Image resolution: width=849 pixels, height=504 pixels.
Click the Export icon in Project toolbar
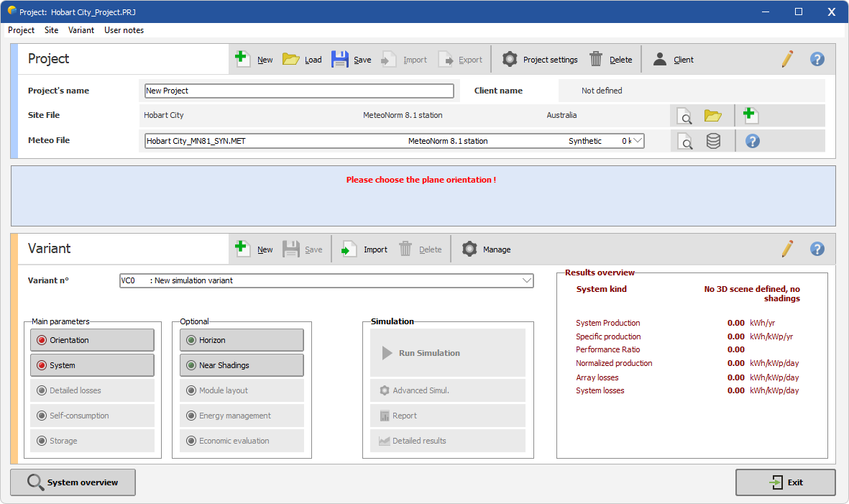point(445,59)
